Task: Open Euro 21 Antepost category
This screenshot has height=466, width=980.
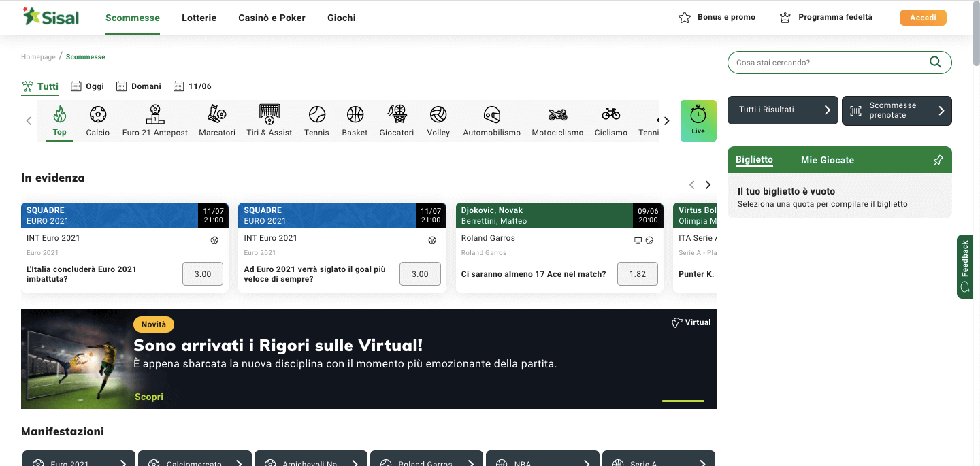Action: click(x=155, y=121)
